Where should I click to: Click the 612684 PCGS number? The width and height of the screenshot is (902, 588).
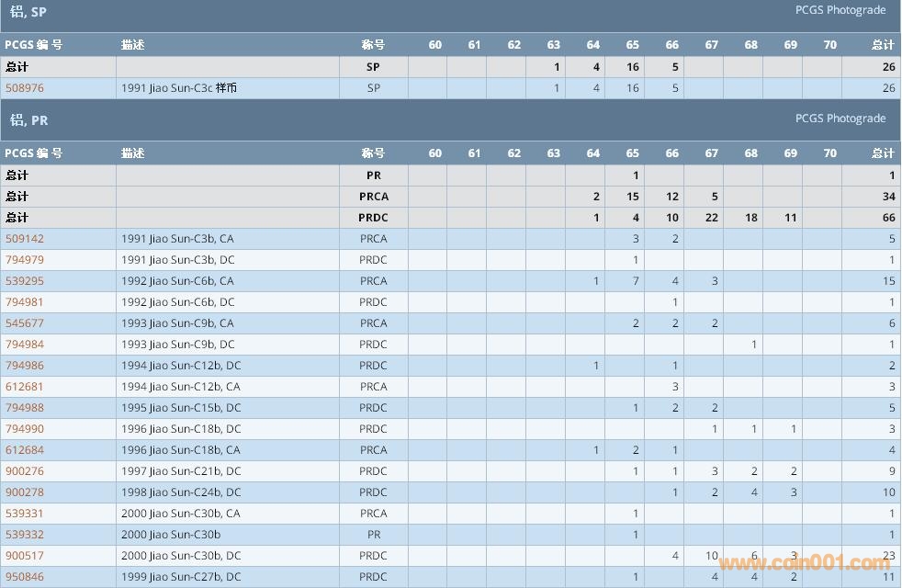click(x=25, y=450)
